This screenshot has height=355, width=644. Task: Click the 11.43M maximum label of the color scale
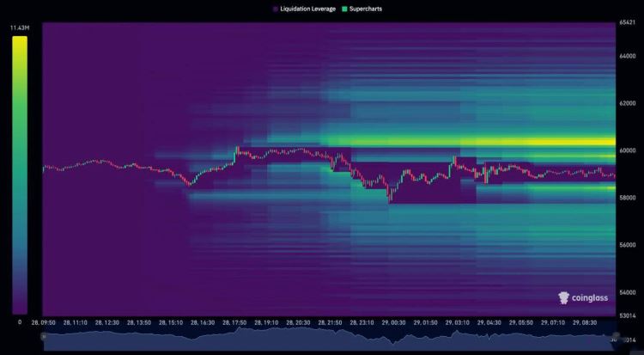(x=20, y=28)
